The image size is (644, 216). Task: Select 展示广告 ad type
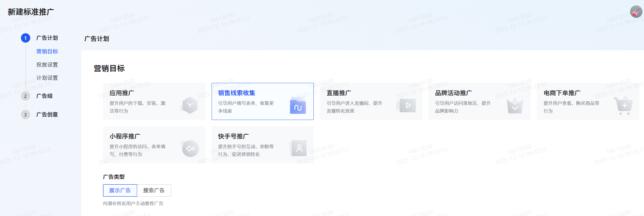click(x=120, y=190)
